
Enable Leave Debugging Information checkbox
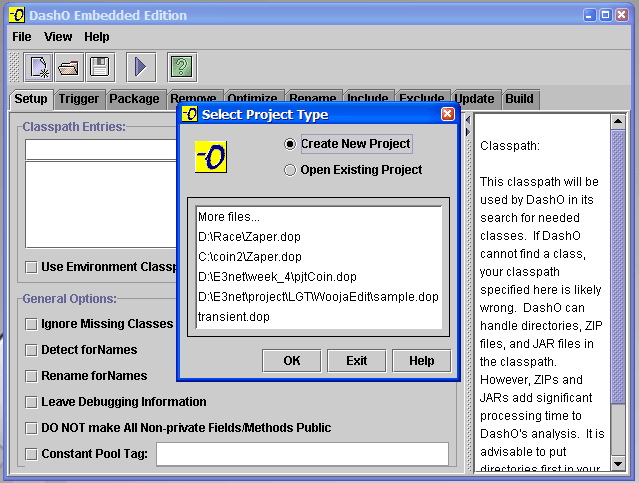(31, 402)
